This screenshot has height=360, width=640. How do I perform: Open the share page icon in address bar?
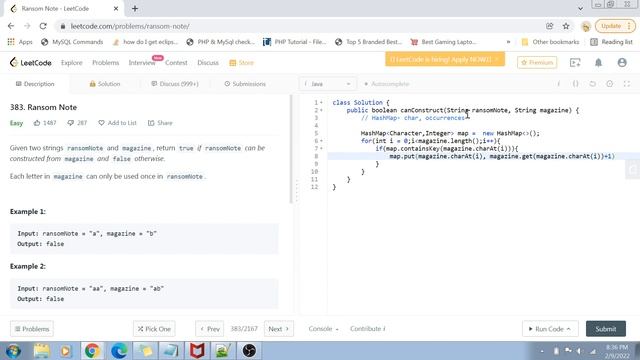point(549,26)
